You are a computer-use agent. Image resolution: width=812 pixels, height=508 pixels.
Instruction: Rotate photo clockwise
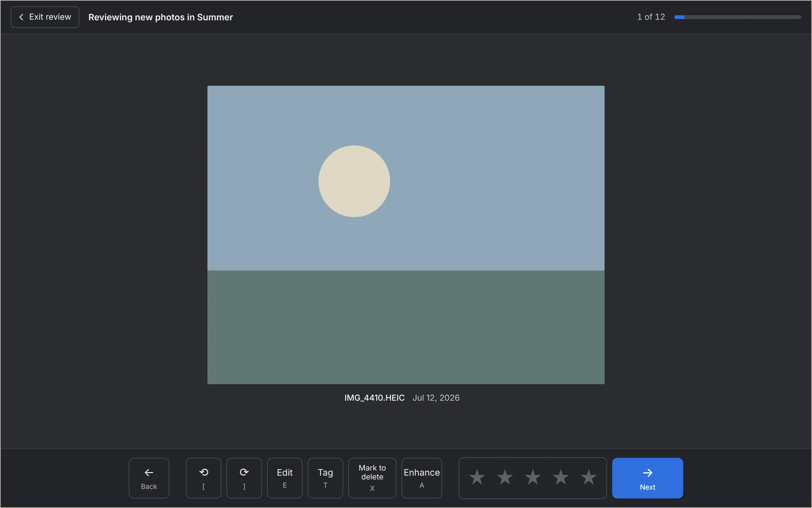244,478
